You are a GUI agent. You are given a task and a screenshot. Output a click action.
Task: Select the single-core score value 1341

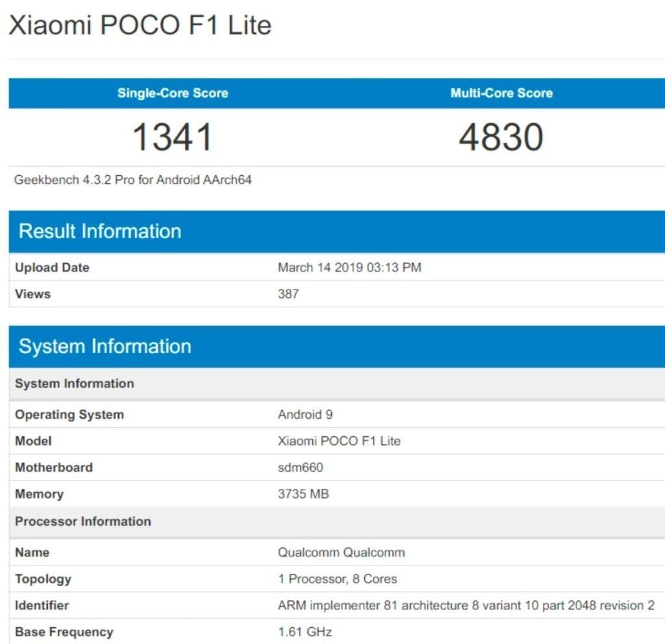[x=173, y=138]
